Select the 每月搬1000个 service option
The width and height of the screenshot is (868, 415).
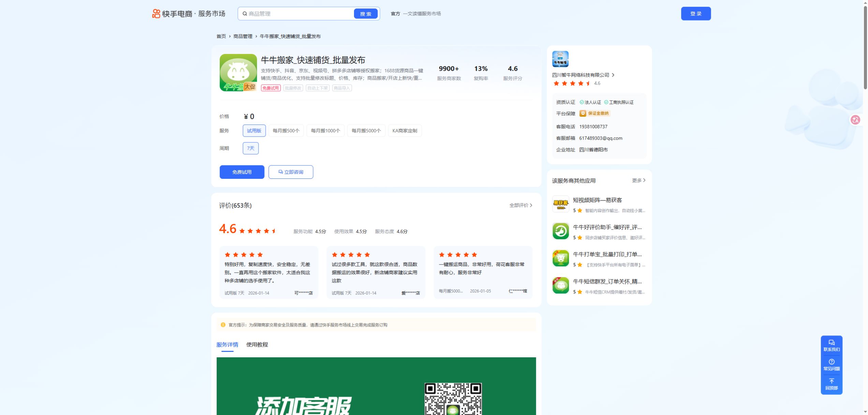325,131
